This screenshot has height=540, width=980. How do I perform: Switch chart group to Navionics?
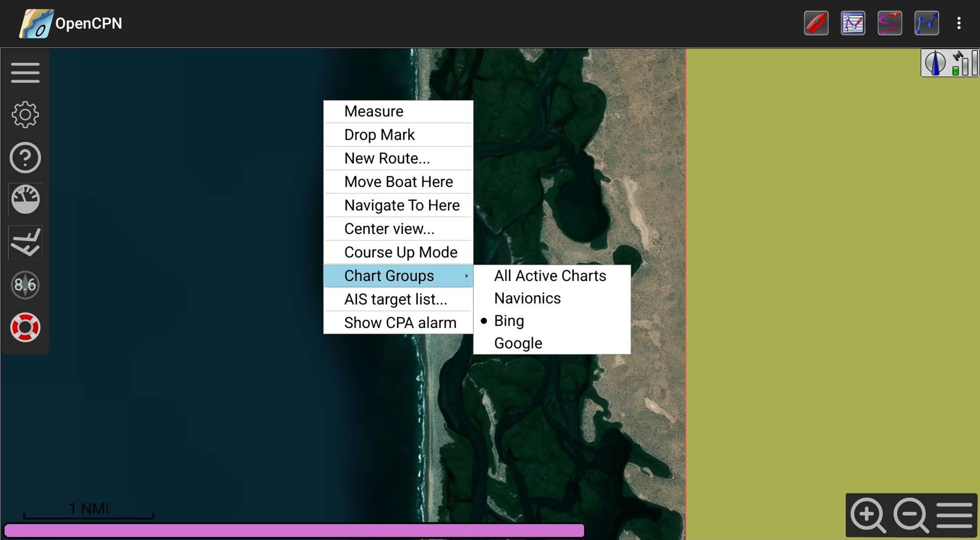pyautogui.click(x=527, y=298)
